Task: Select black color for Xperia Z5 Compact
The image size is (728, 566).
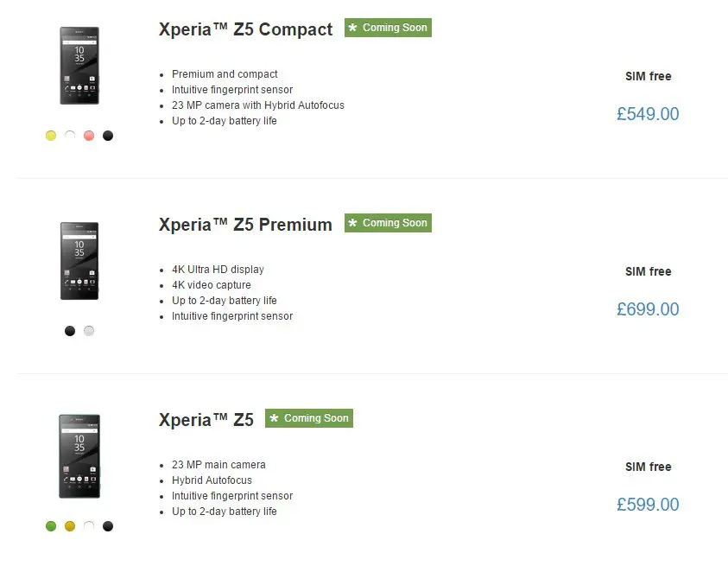Action: coord(108,136)
